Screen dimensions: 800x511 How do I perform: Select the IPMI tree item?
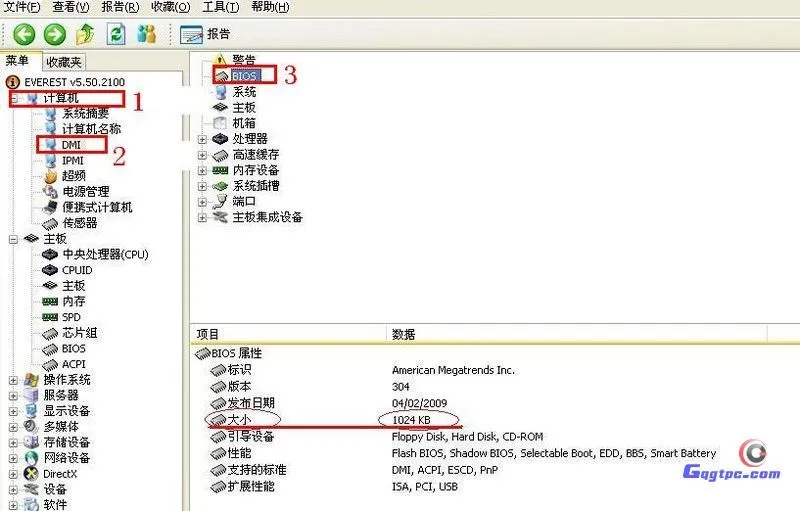coord(72,161)
